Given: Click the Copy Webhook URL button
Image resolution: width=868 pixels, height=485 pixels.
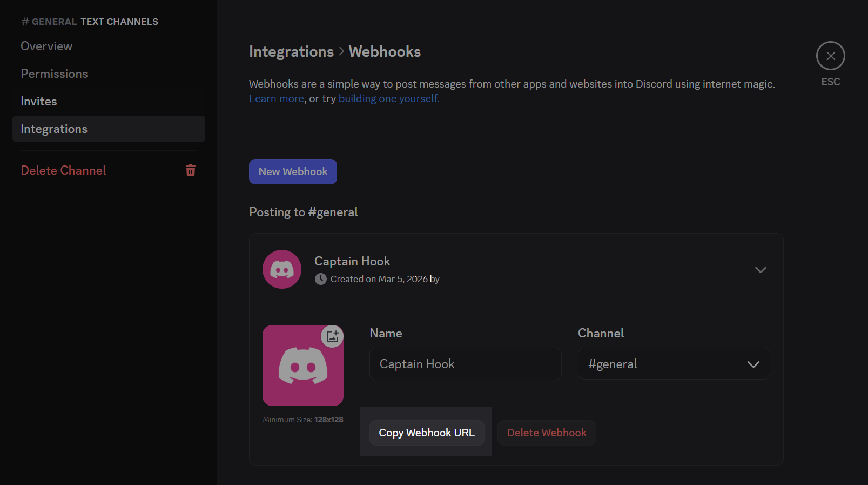Looking at the screenshot, I should point(427,433).
